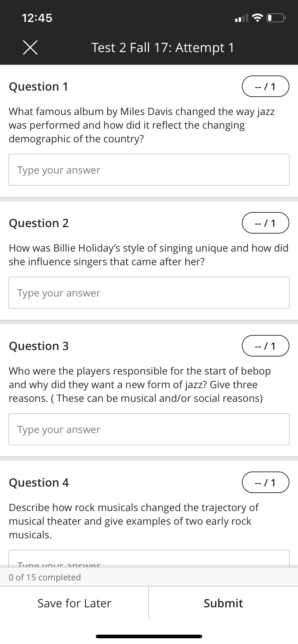Tap the cellular signal bars icon
Viewport: 298px width, 644px height.
coord(241,18)
